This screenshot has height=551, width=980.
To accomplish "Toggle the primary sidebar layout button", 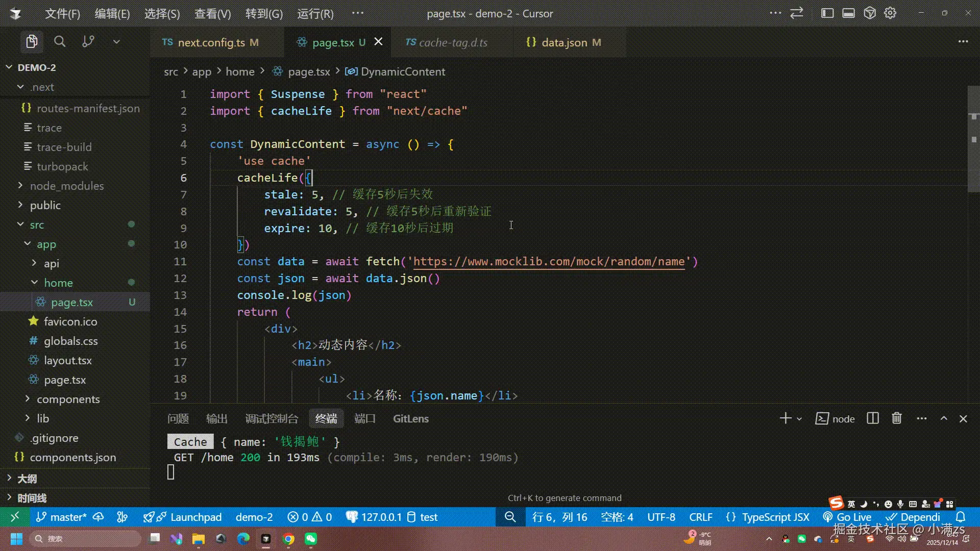I will [x=827, y=13].
